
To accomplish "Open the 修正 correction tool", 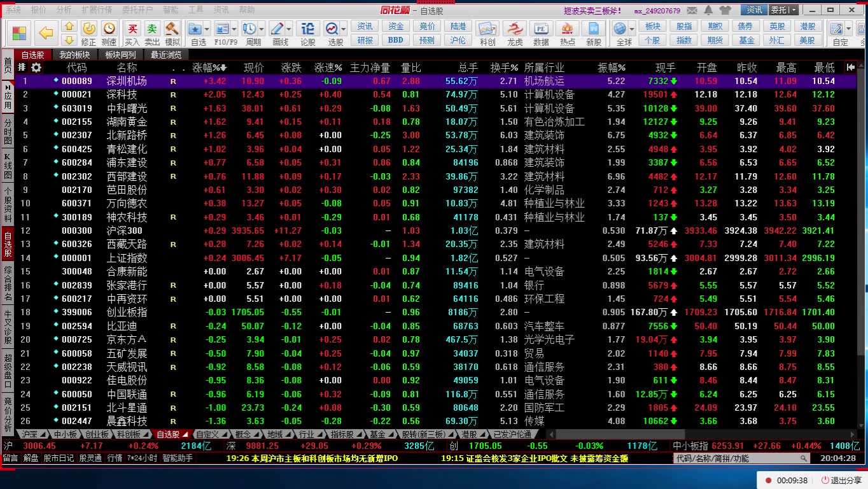I will pyautogui.click(x=89, y=33).
